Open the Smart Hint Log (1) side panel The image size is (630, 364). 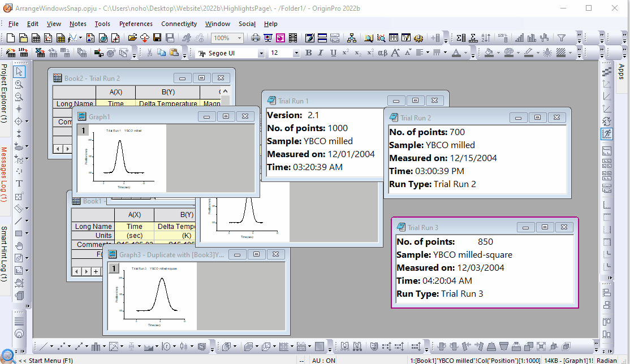coord(4,254)
